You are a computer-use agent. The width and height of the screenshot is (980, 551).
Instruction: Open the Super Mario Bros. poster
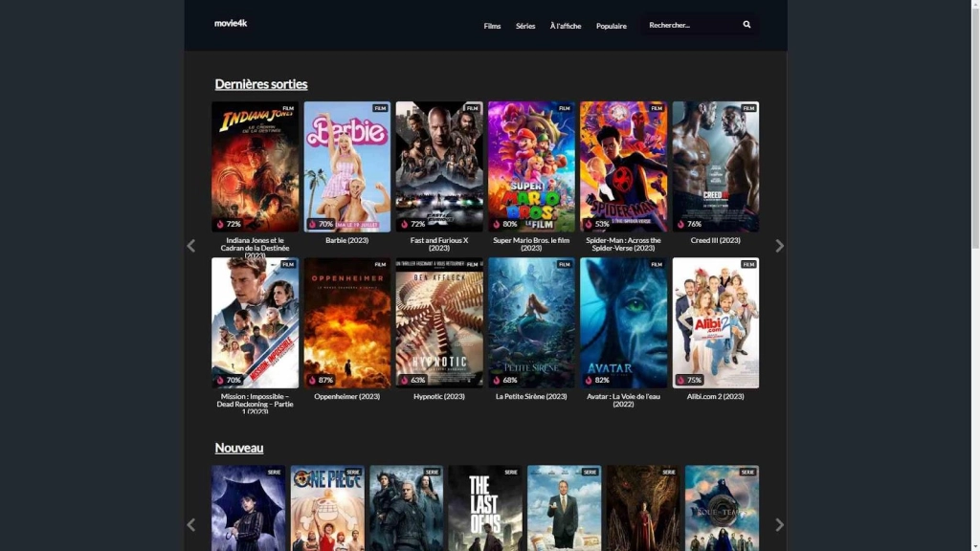[531, 166]
